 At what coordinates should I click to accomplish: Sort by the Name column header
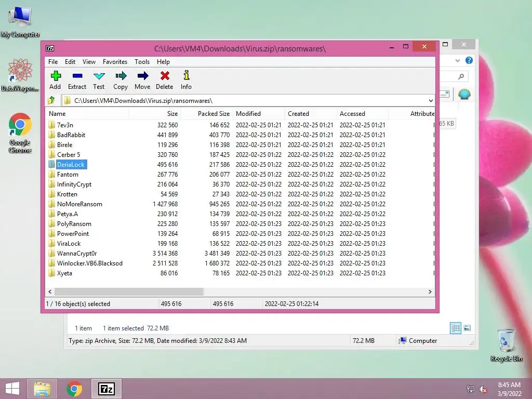tap(87, 114)
